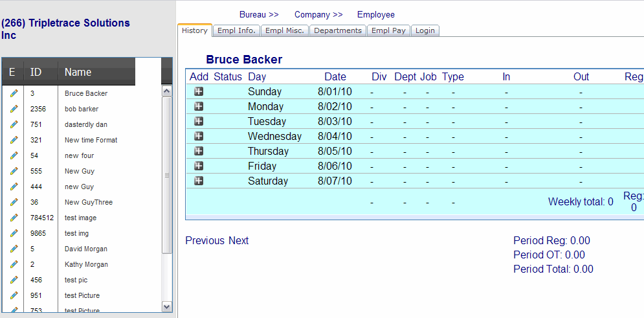Click the Previous period link
644x318 pixels.
point(205,241)
